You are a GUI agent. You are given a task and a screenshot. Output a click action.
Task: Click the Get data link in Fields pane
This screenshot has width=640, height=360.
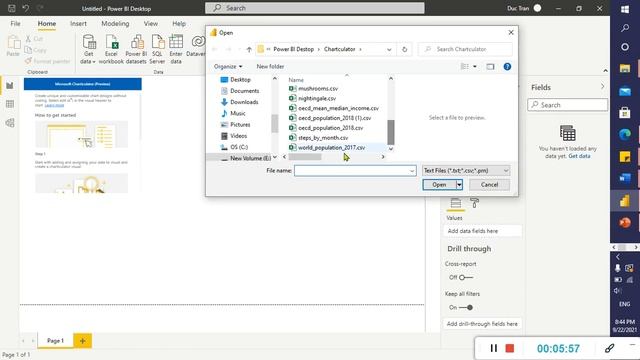[x=579, y=156]
